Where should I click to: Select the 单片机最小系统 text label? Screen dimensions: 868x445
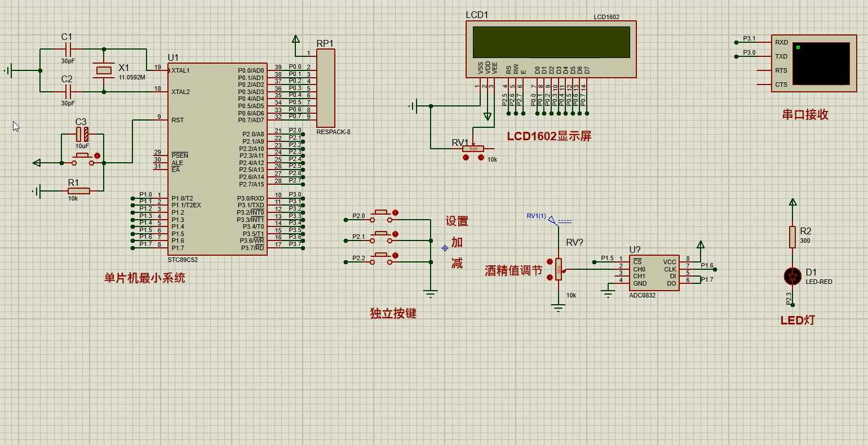click(144, 278)
